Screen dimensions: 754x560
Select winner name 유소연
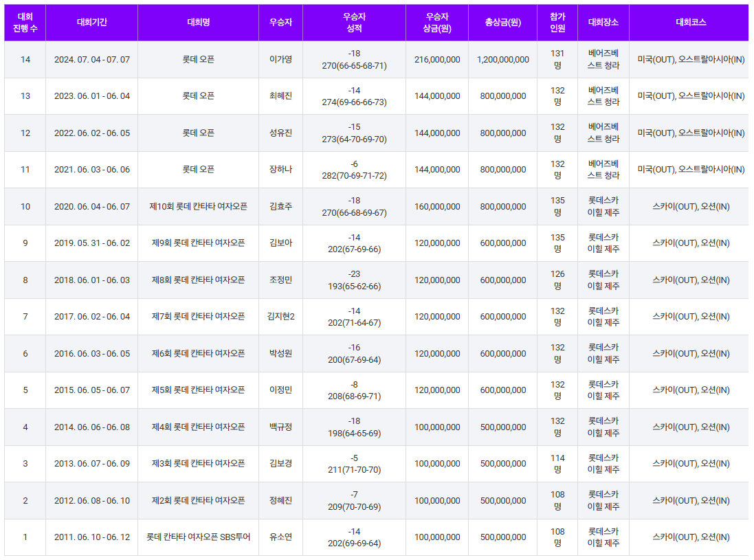tap(281, 537)
